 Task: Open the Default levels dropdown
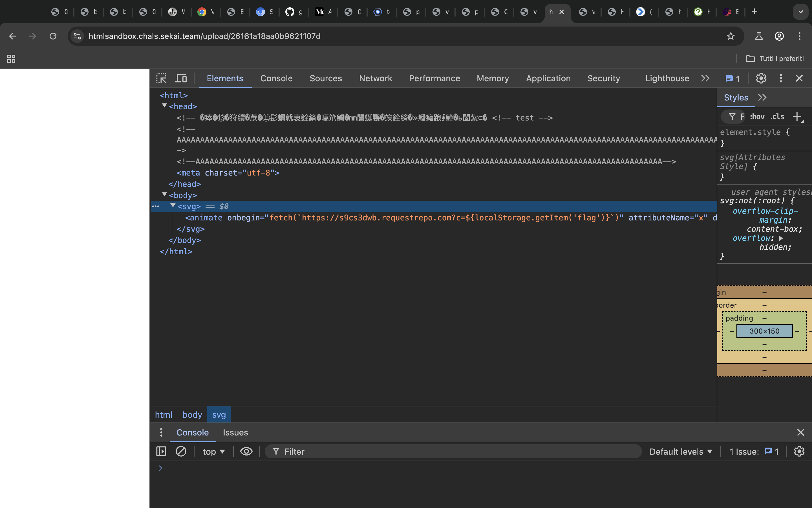681,452
